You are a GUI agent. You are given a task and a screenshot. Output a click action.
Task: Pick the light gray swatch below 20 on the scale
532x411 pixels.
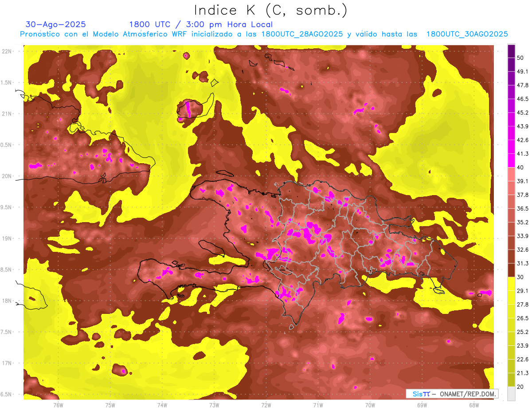511,394
